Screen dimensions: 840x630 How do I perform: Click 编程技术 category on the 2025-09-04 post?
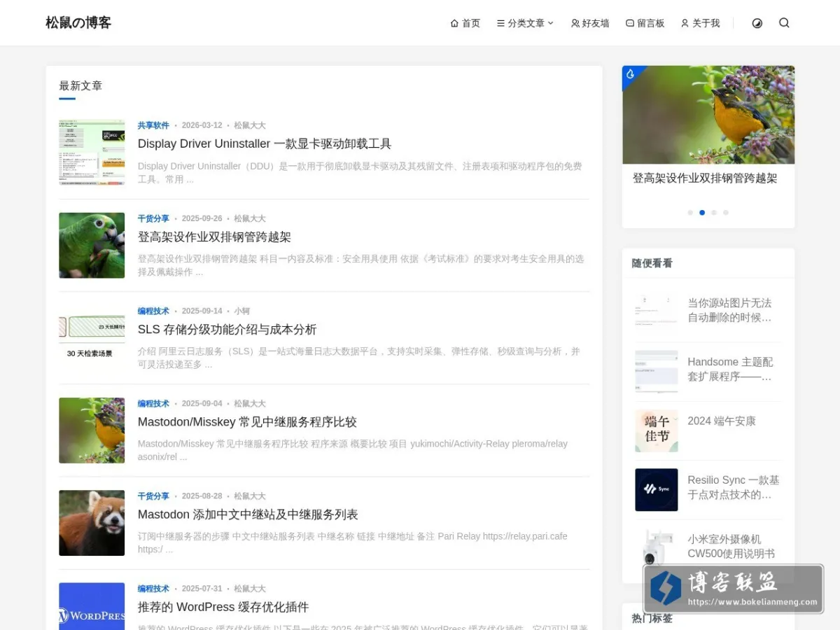tap(153, 403)
